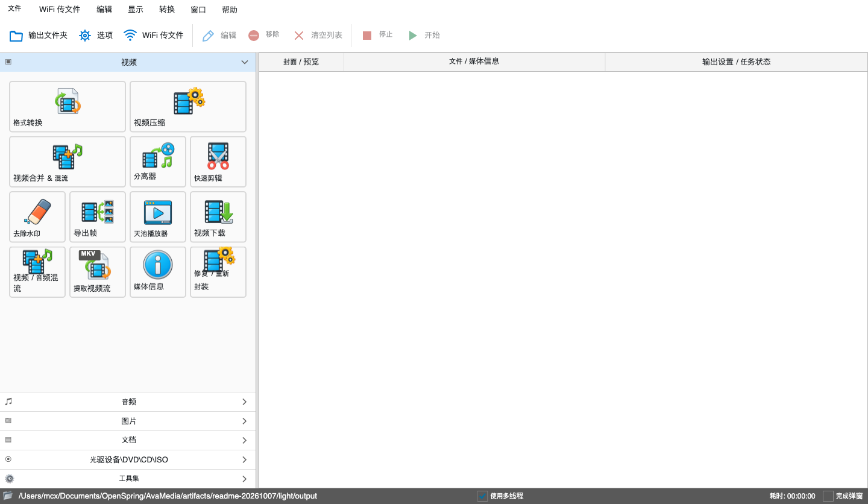868x504 pixels.
Task: Open the 提取视频流 MKV extract tool
Action: 98,272
